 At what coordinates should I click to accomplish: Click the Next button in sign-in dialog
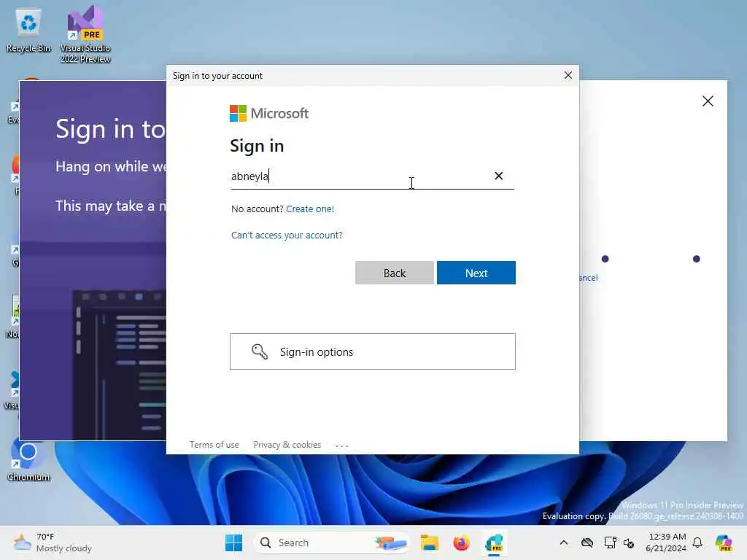click(476, 273)
